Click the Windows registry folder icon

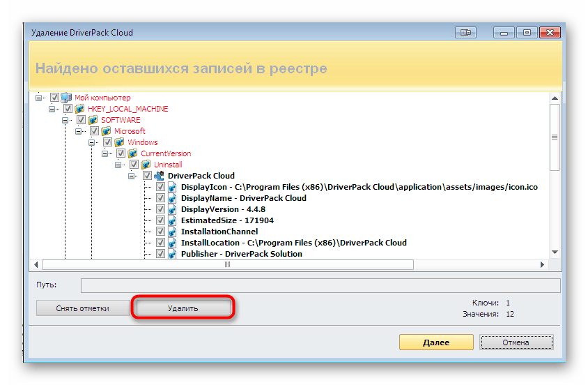[119, 142]
